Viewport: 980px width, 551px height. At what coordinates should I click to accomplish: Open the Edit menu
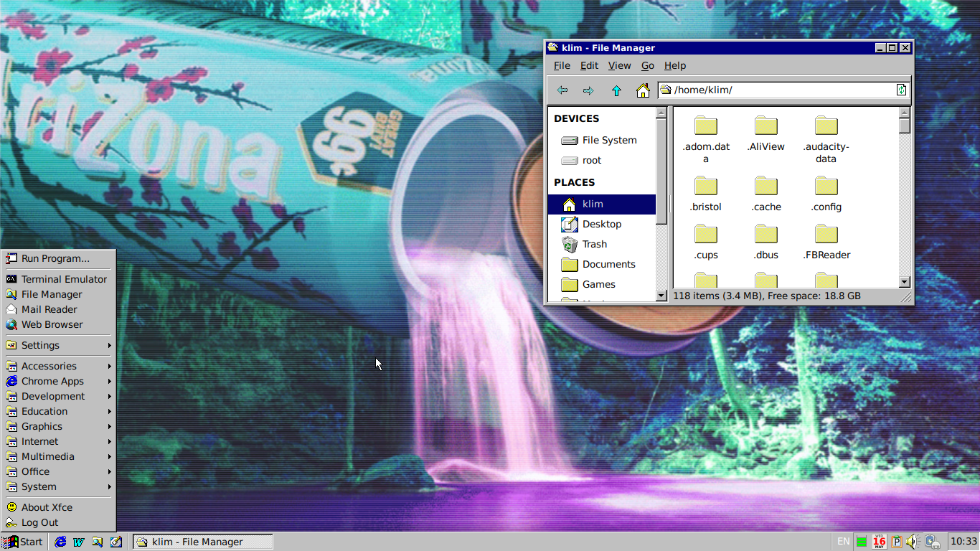tap(589, 65)
